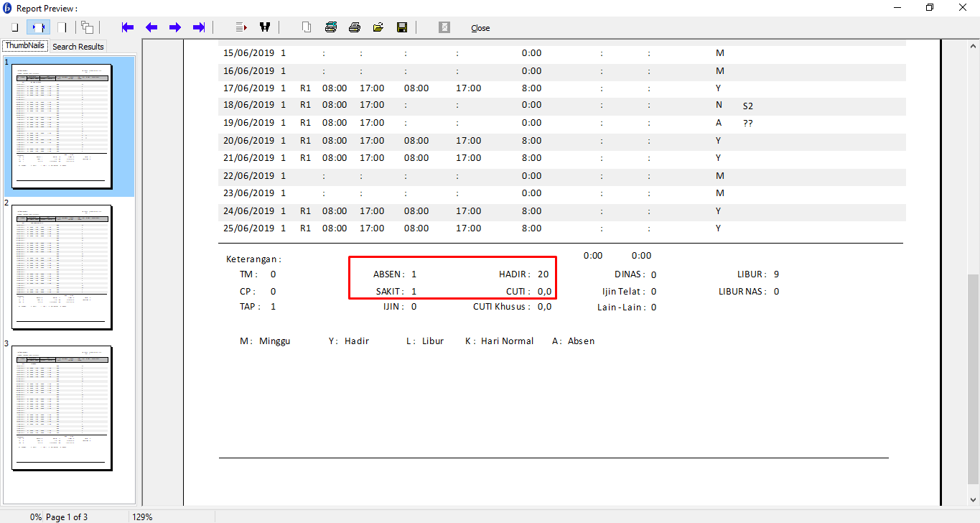Click the vertical scrollbar up arrow
980x523 pixels.
(973, 46)
